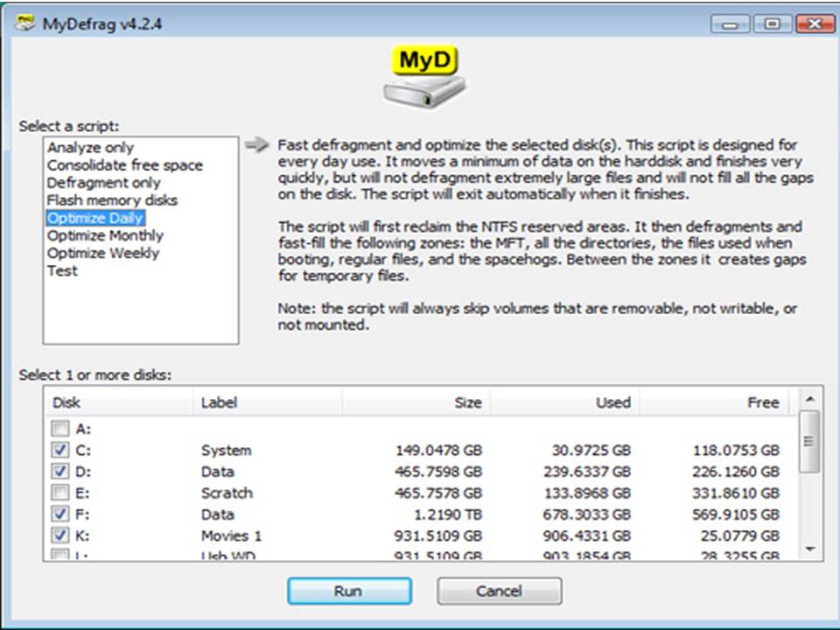
Task: Click the 239.6337 GB used value
Action: [x=586, y=472]
